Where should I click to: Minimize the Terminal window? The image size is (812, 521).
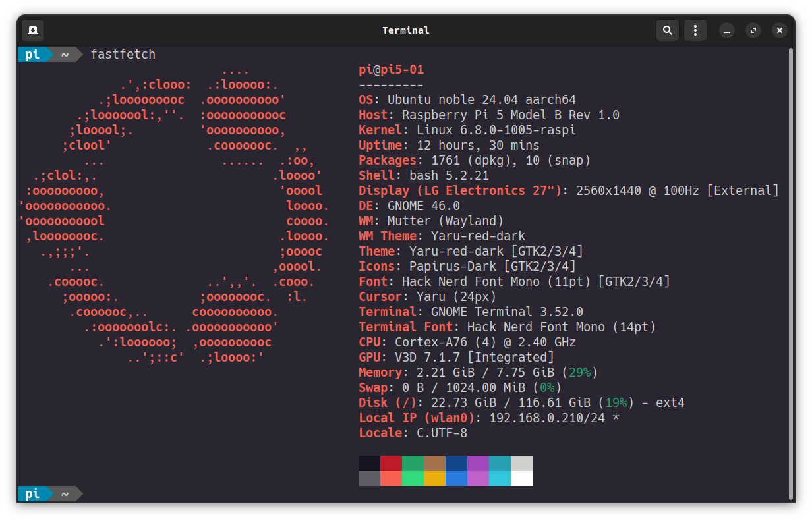coord(727,30)
